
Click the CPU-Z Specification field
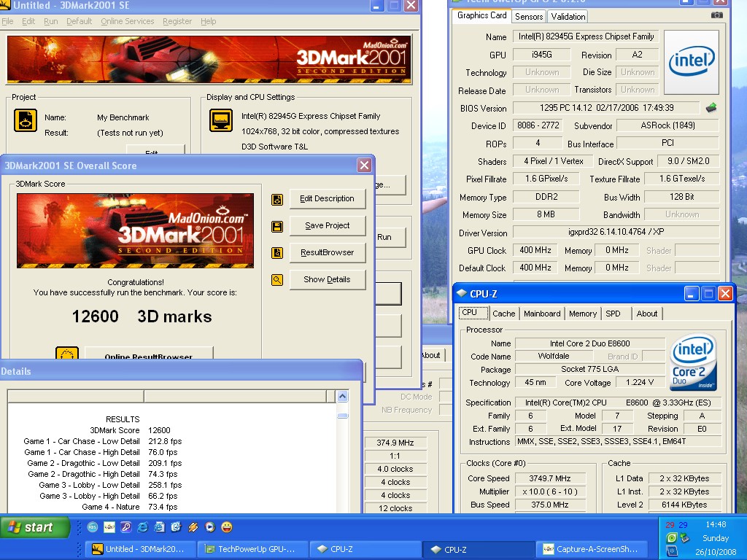pos(619,402)
